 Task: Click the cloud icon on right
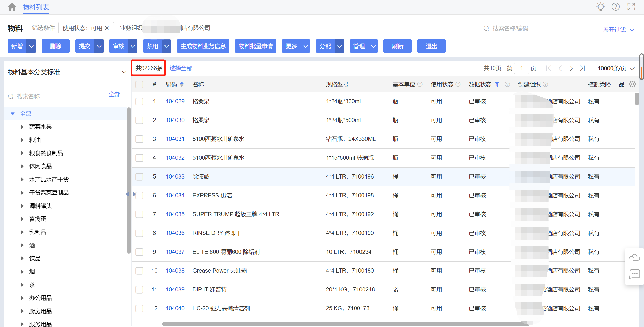[x=634, y=258]
